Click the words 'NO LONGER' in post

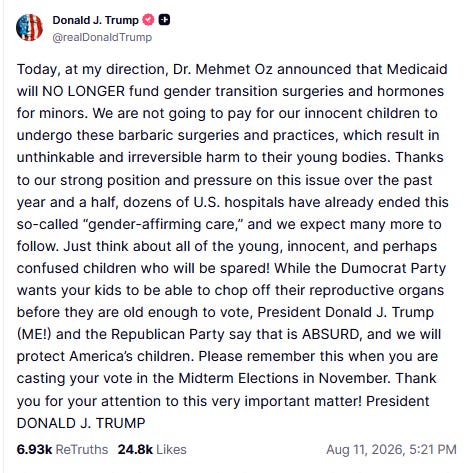point(83,91)
